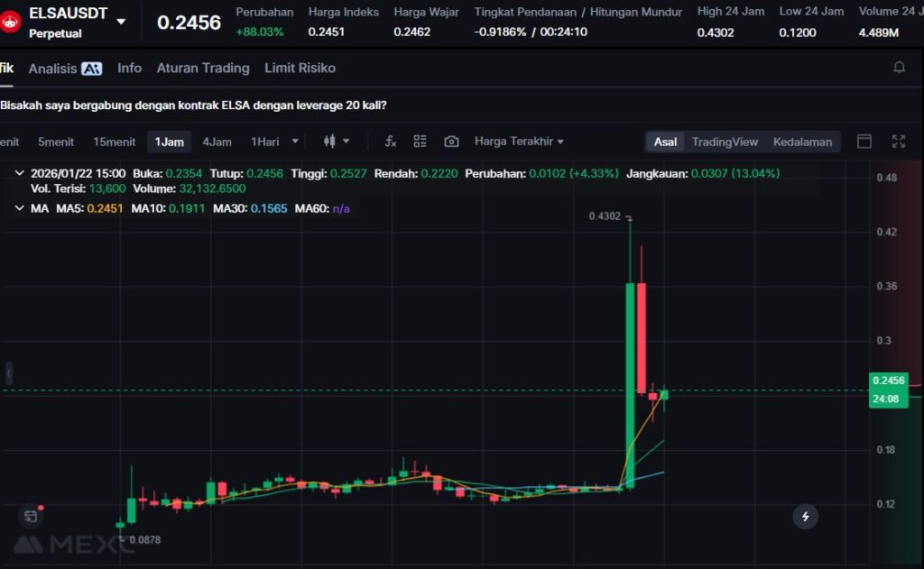Click the candlestick chart type icon
924x569 pixels.
(x=329, y=142)
